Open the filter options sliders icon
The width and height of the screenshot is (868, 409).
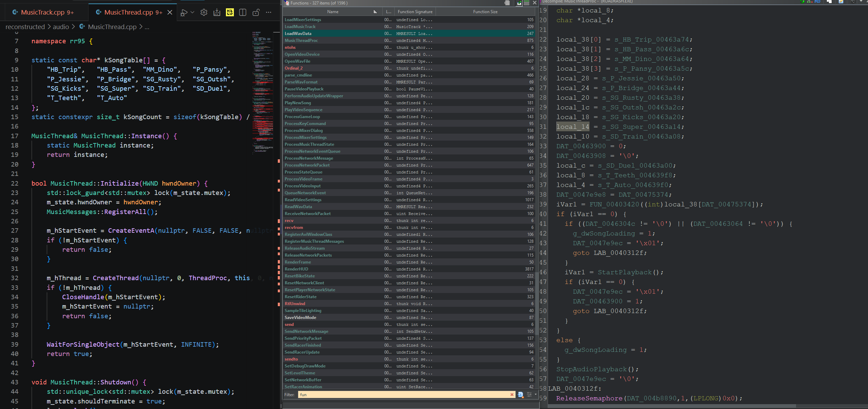click(x=529, y=394)
